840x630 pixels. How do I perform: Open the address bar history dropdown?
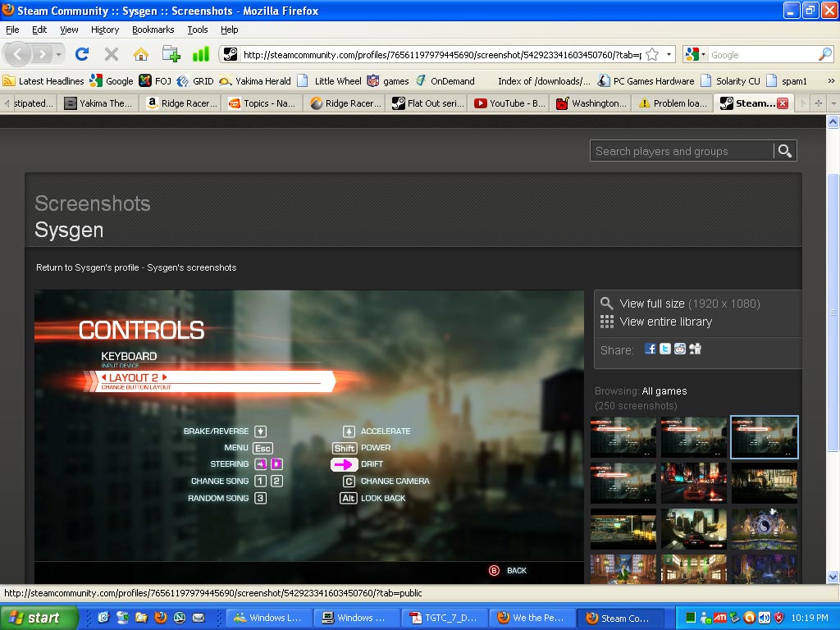click(x=669, y=55)
